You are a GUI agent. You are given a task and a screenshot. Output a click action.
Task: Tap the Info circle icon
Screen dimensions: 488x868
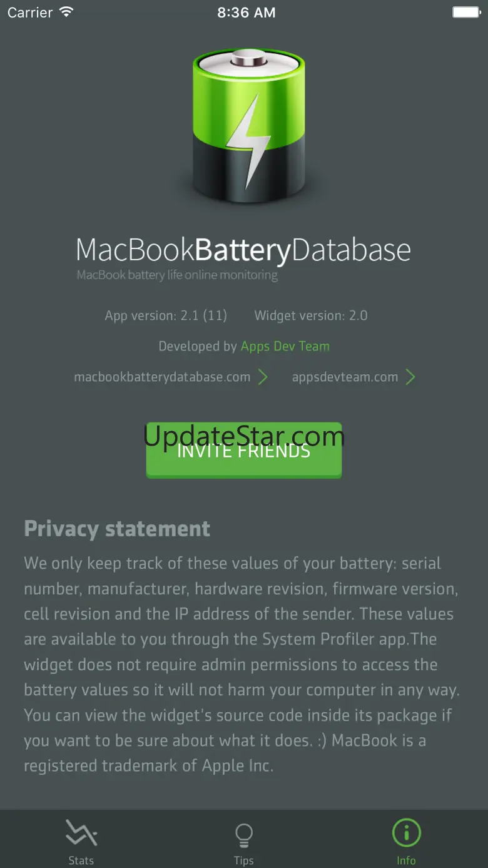coord(406,834)
